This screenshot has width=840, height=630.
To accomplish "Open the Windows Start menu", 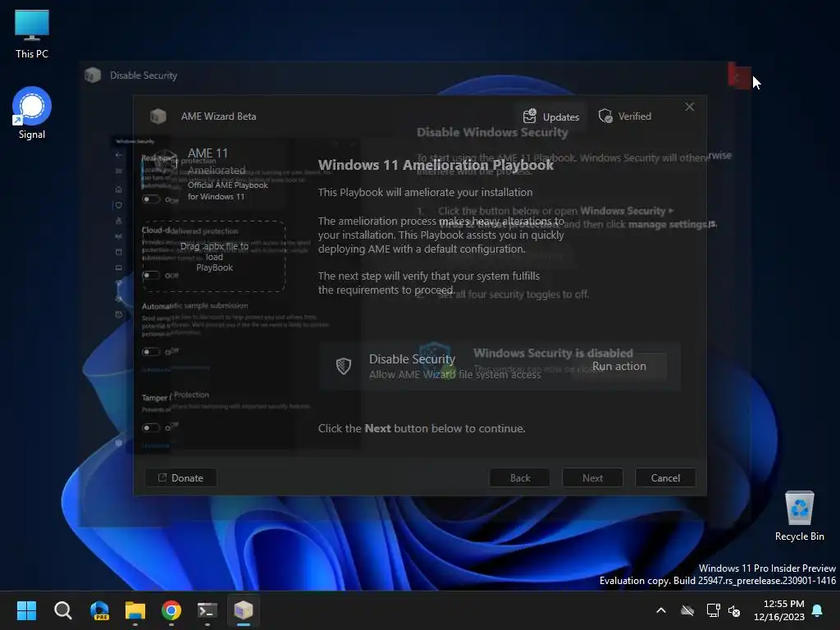I will click(x=26, y=610).
